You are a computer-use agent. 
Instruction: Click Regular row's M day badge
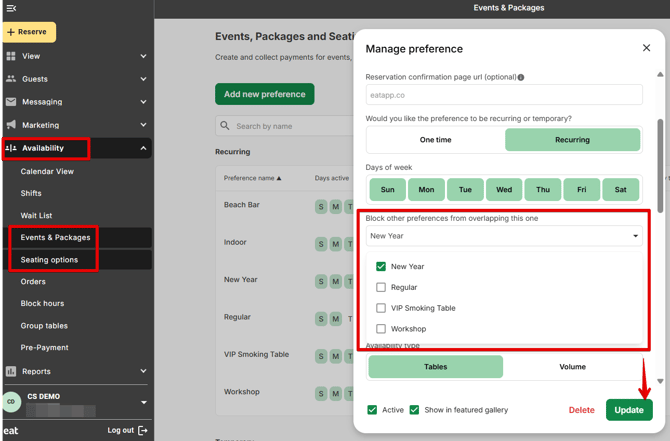336,319
